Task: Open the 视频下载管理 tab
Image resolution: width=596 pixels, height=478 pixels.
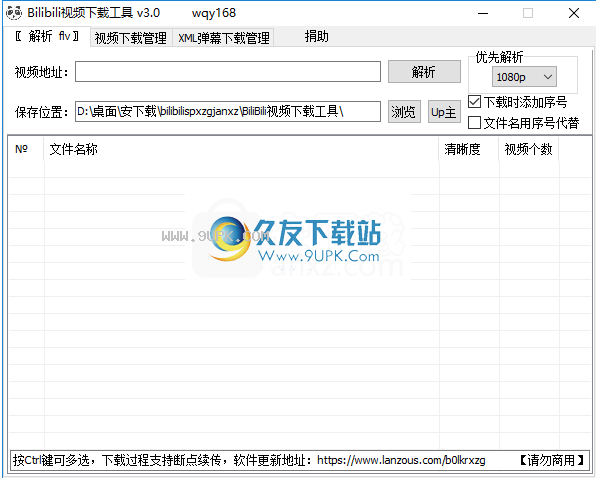Action: tap(131, 38)
